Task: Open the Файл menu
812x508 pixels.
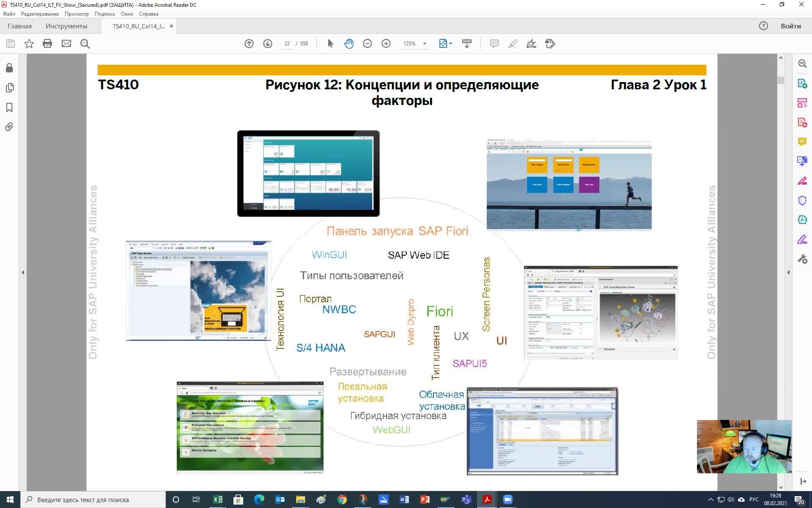Action: point(9,14)
